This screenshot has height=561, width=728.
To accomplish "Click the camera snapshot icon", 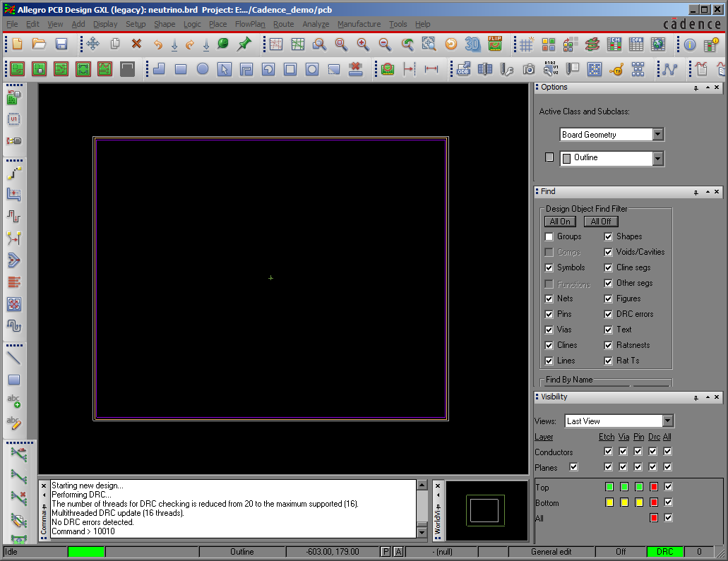I will pyautogui.click(x=529, y=70).
